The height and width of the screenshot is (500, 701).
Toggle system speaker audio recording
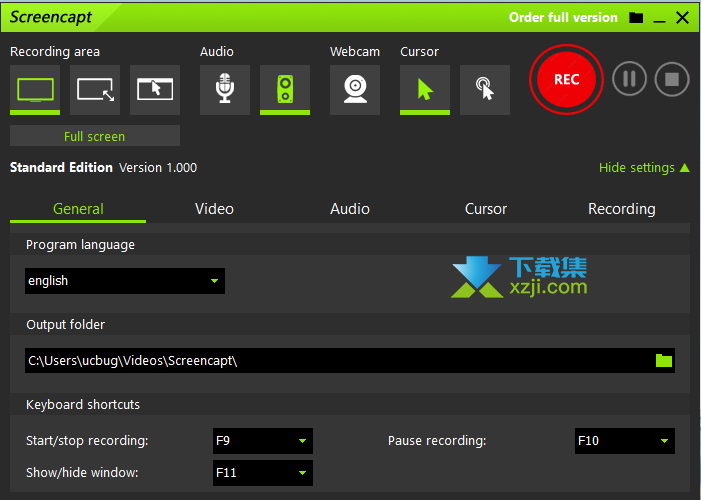coord(285,89)
